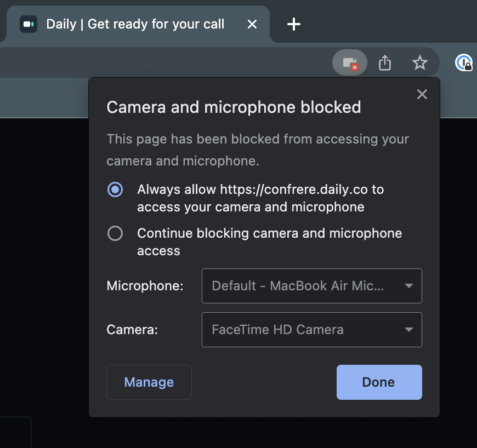Viewport: 477px width, 448px height.
Task: Open the Camera device dropdown
Action: (x=312, y=330)
